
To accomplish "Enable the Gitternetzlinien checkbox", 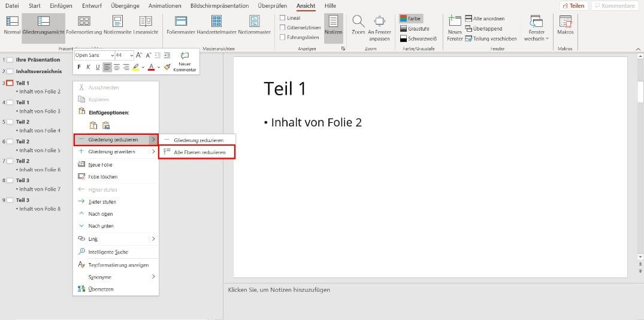I will pos(283,28).
